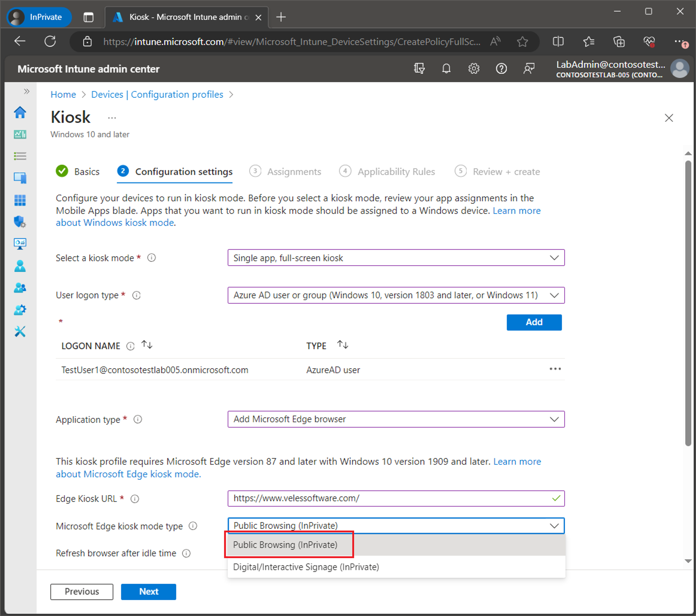Open the Help question mark icon
Image resolution: width=696 pixels, height=616 pixels.
tap(501, 69)
